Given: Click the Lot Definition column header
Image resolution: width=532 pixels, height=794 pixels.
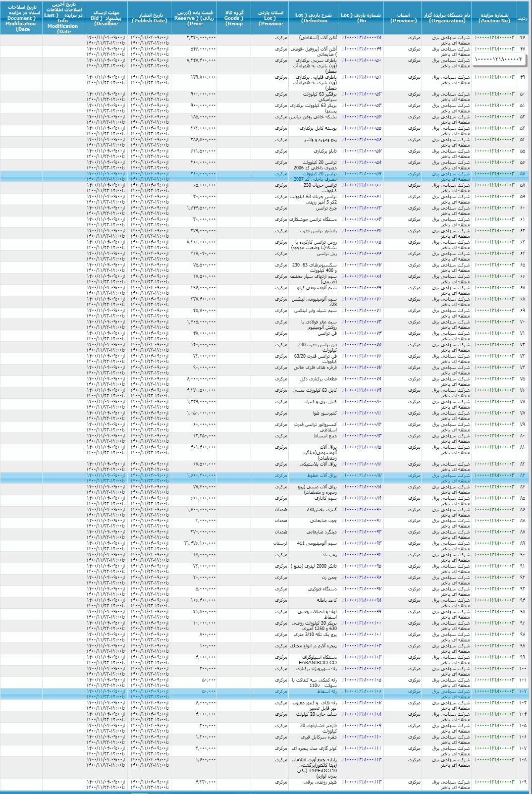Looking at the screenshot, I should 315,18.
